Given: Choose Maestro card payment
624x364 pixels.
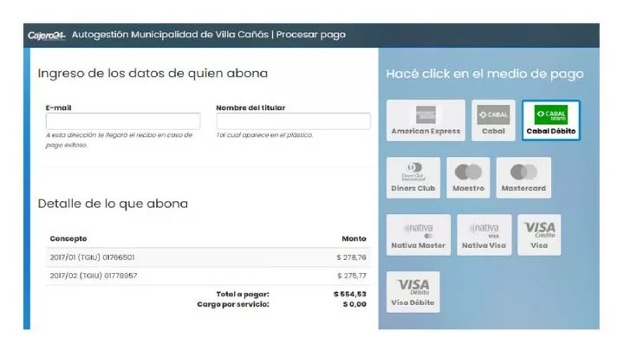Looking at the screenshot, I should (x=468, y=178).
